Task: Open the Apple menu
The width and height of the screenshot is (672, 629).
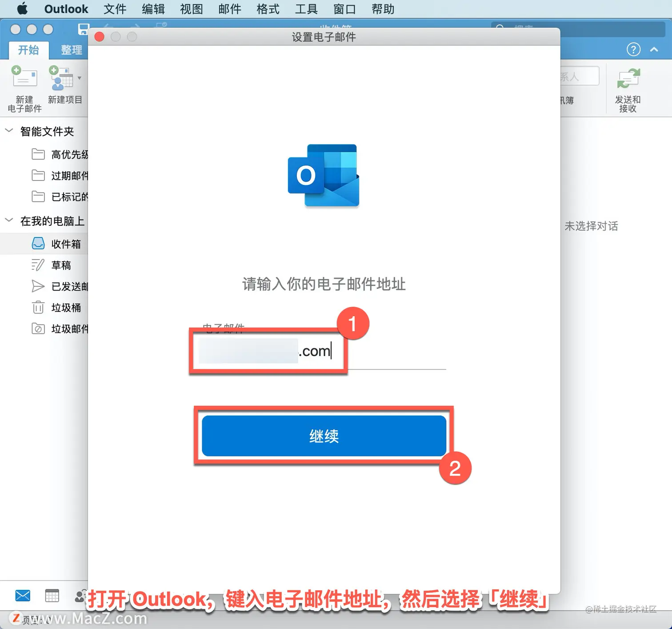Action: coord(22,9)
